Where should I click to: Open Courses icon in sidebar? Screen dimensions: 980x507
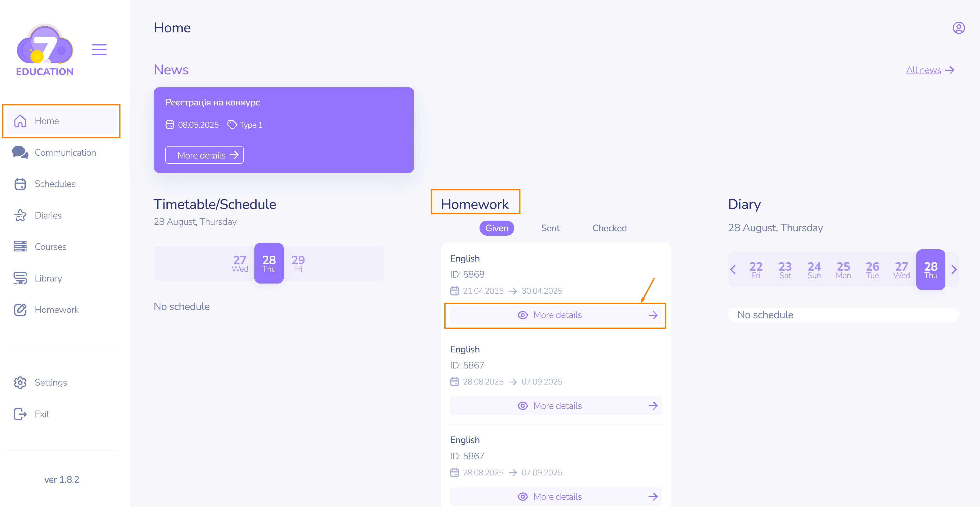click(x=20, y=247)
